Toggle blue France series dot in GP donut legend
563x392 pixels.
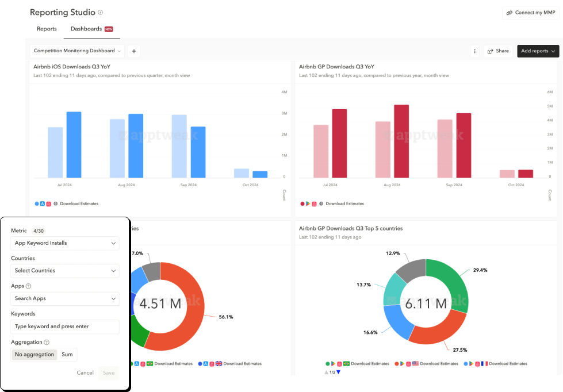tap(466, 364)
